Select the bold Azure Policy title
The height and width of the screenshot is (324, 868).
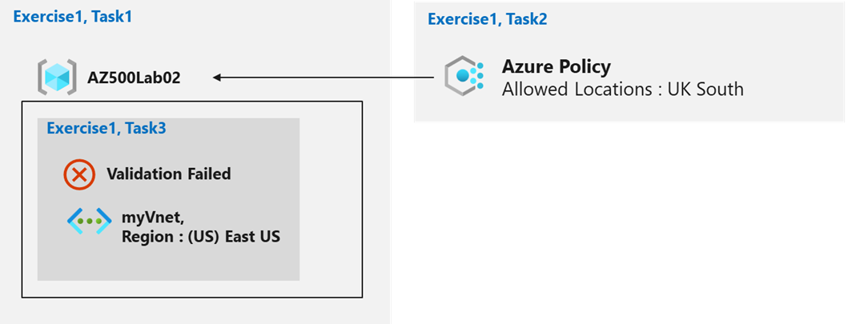click(x=556, y=66)
